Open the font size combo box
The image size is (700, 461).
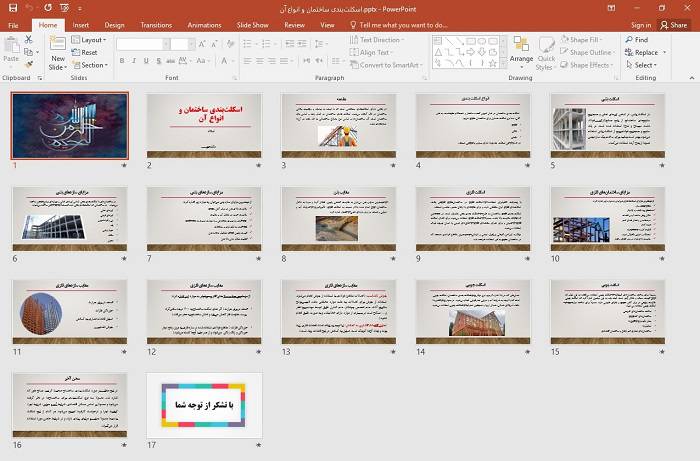pyautogui.click(x=183, y=44)
